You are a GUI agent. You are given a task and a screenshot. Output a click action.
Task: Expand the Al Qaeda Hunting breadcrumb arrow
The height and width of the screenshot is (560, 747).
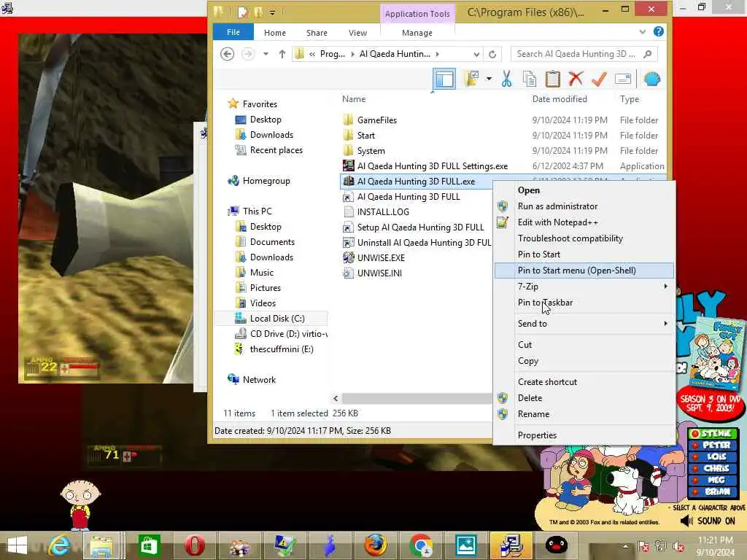(438, 54)
